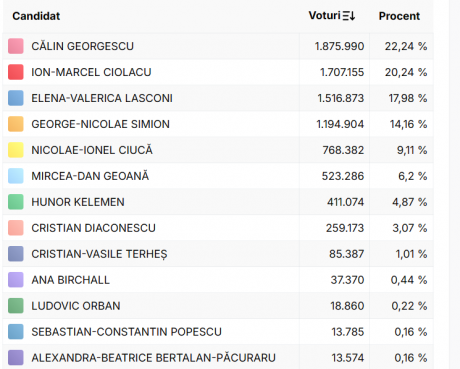
Task: Select the Ludovic Orban candidate name
Action: [x=76, y=306]
